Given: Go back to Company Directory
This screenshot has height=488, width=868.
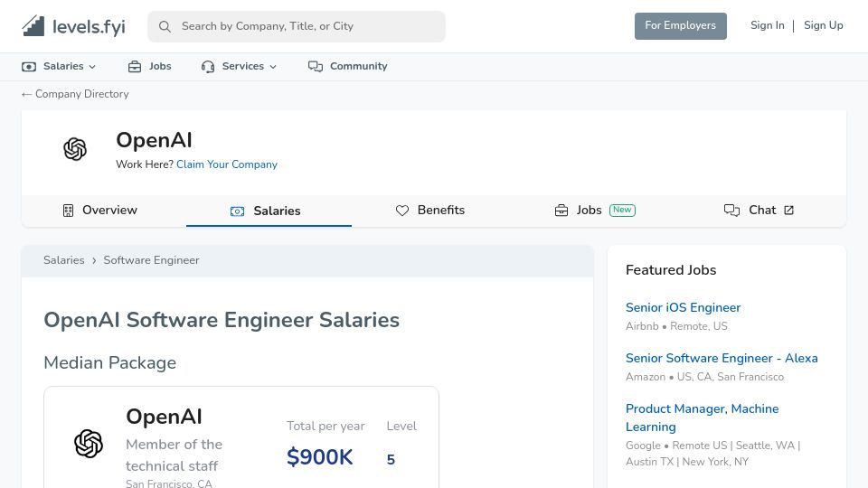Looking at the screenshot, I should pos(75,94).
